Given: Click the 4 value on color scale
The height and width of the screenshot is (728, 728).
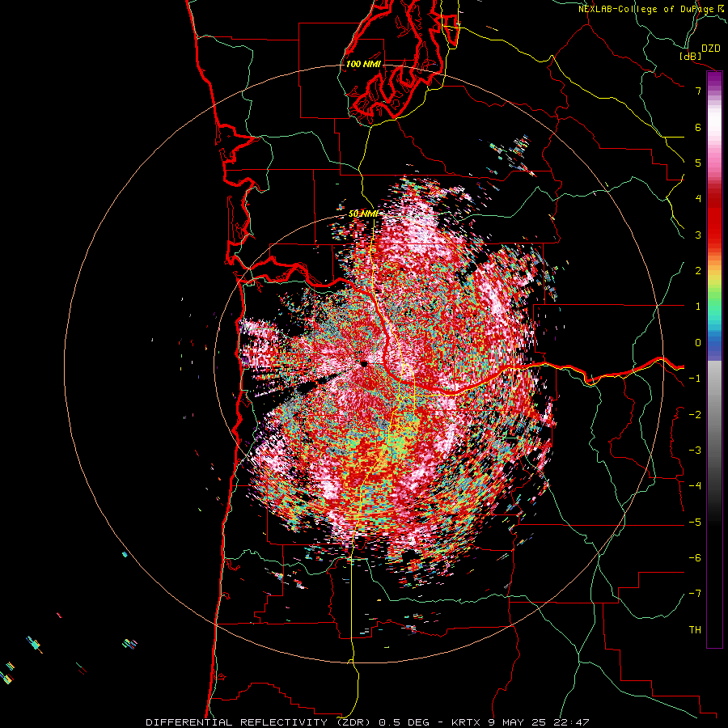Looking at the screenshot, I should coord(698,199).
